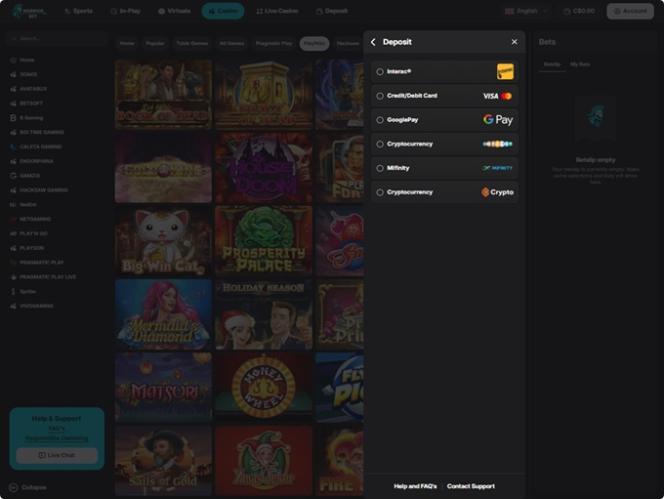Open the House of Doom game thumbnail

click(x=263, y=168)
